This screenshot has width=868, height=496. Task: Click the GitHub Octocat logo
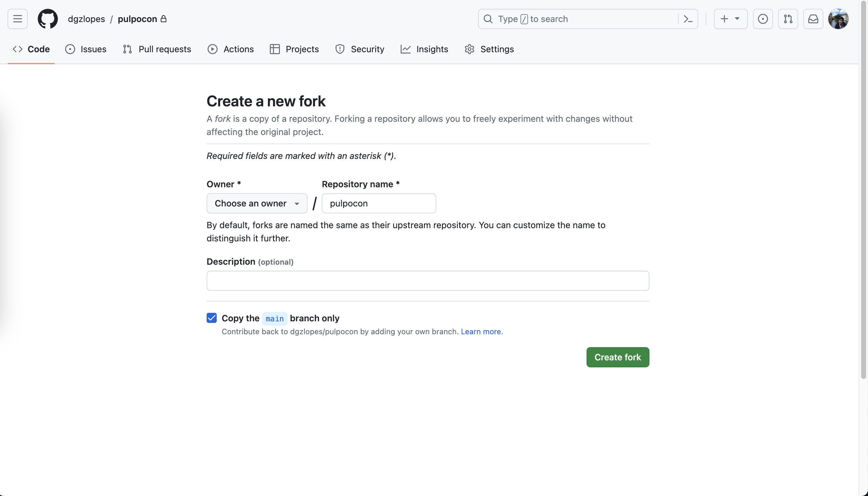pyautogui.click(x=48, y=19)
